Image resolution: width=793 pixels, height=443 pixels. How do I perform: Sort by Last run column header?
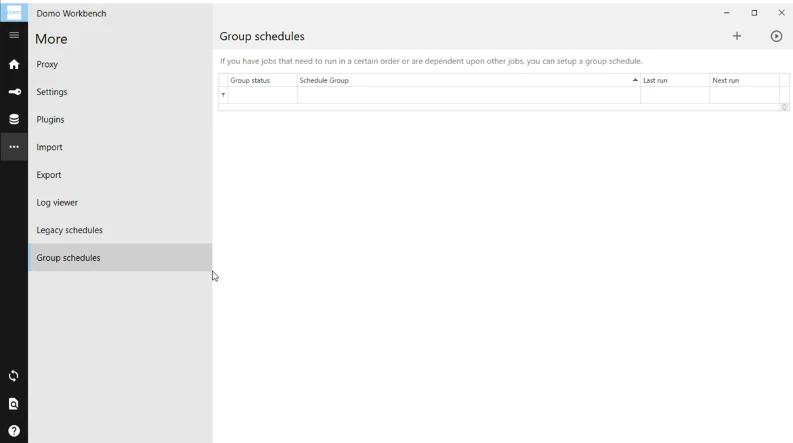point(675,80)
